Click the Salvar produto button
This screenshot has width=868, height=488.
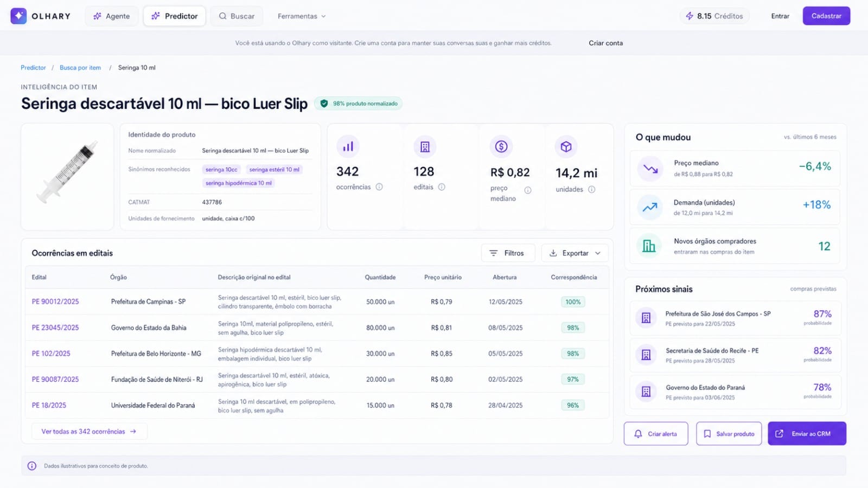pos(729,434)
